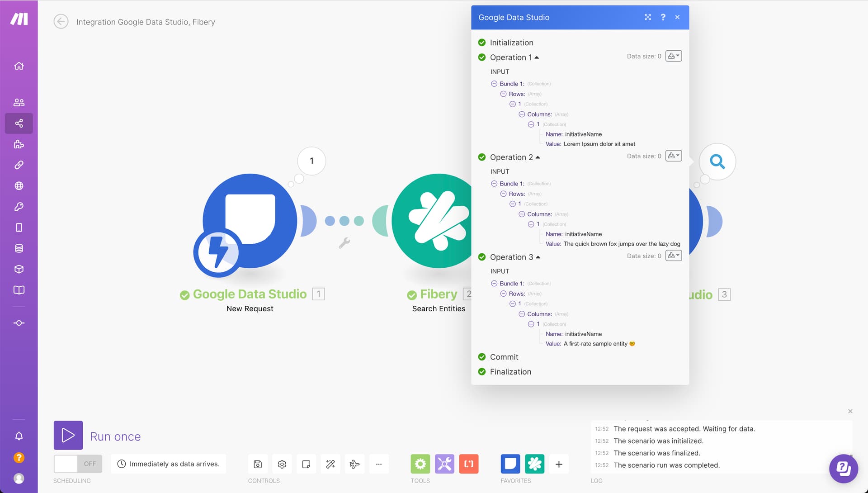
Task: Open Data stores database icon in sidebar
Action: (19, 248)
